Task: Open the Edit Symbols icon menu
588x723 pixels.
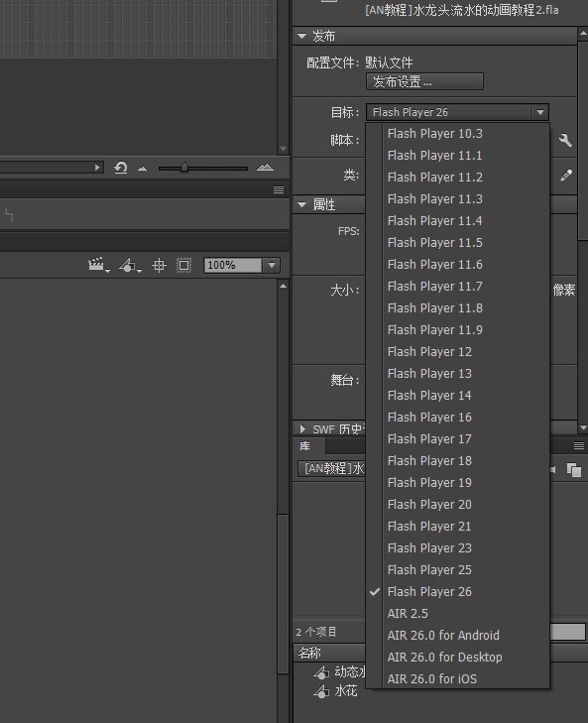Action: (130, 265)
